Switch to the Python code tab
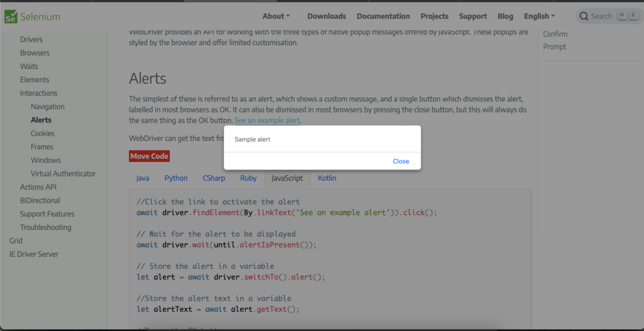644x331 pixels. tap(176, 178)
